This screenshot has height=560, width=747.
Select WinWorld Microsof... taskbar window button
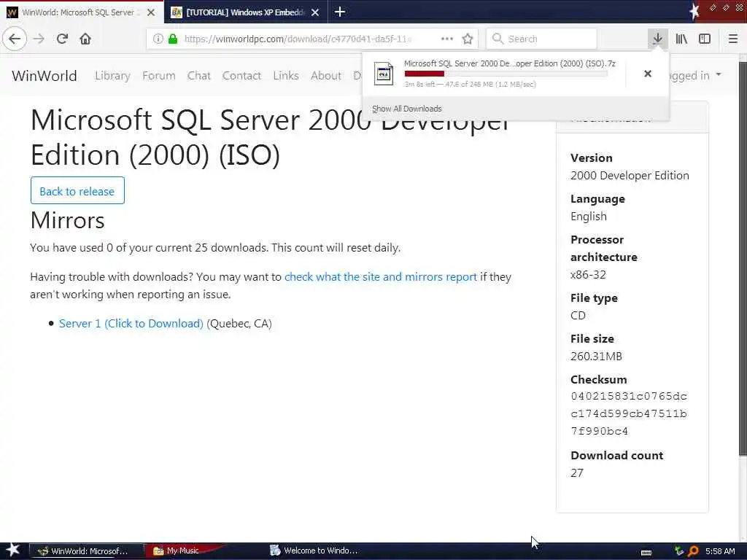(x=86, y=551)
